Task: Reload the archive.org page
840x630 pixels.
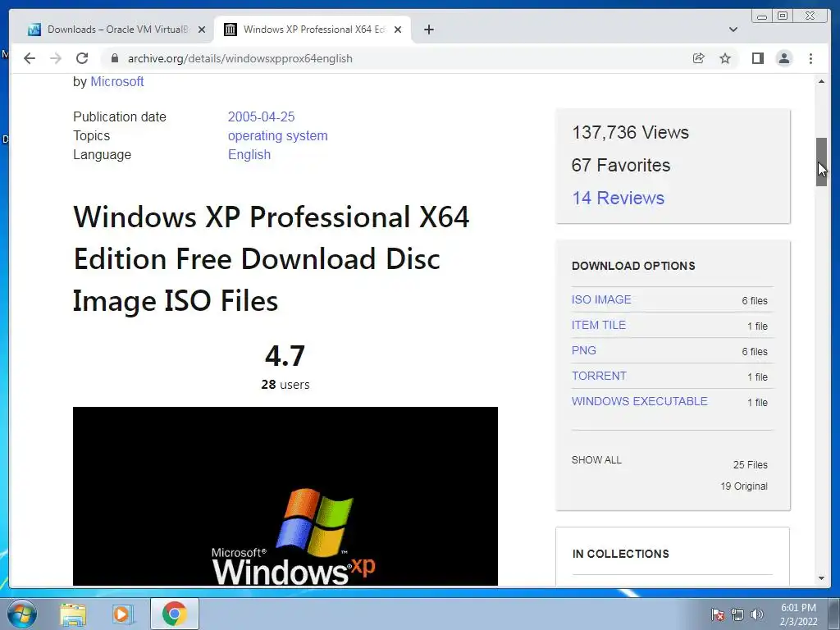Action: pos(82,58)
